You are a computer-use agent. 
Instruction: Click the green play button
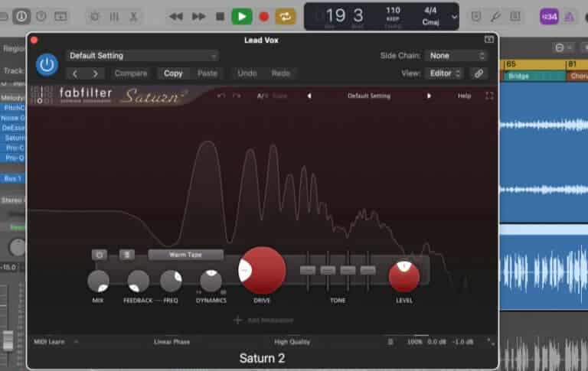pos(241,17)
